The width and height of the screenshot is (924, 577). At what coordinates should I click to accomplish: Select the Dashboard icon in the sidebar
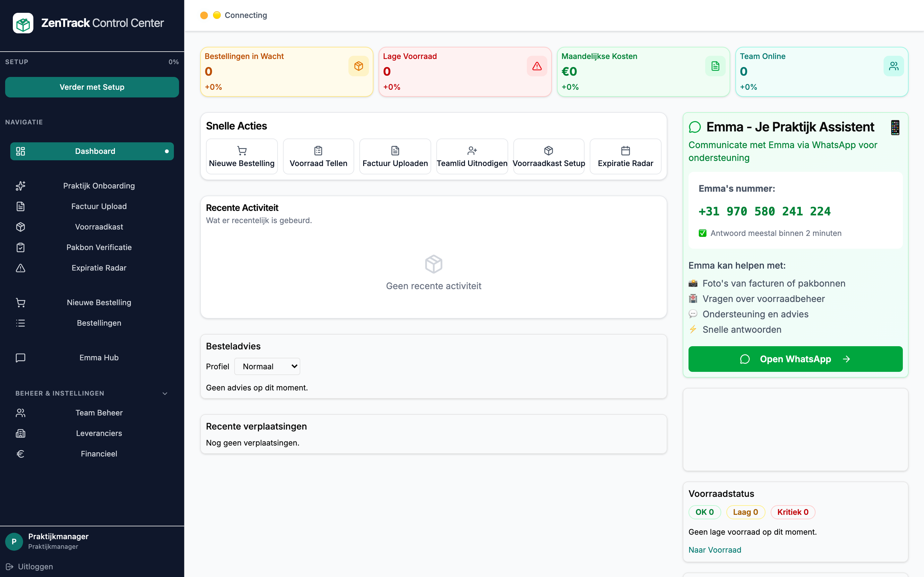point(20,151)
